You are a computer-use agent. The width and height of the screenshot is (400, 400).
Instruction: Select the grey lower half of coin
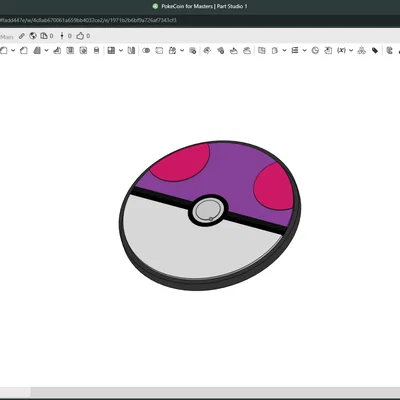click(x=197, y=243)
